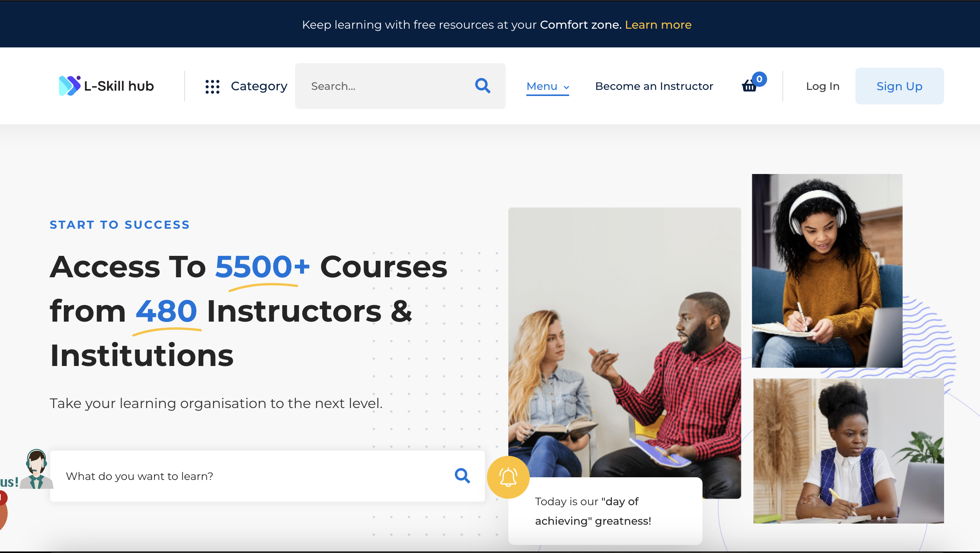Viewport: 980px width, 553px height.
Task: Expand the Menu dropdown chevron
Action: [566, 87]
